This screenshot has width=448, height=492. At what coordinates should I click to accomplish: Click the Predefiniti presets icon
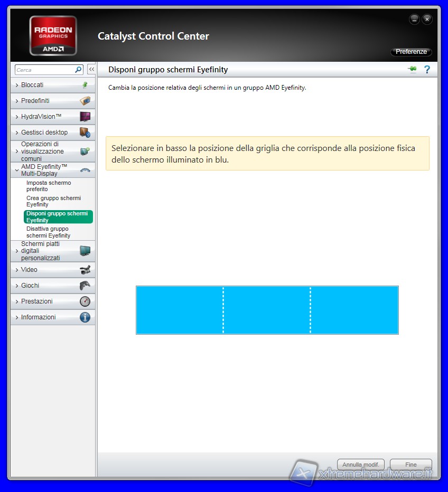(x=85, y=101)
